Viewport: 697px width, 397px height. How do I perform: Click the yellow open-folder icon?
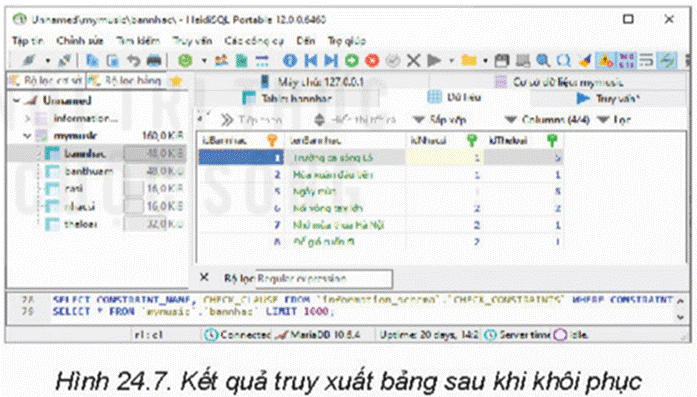(x=469, y=60)
